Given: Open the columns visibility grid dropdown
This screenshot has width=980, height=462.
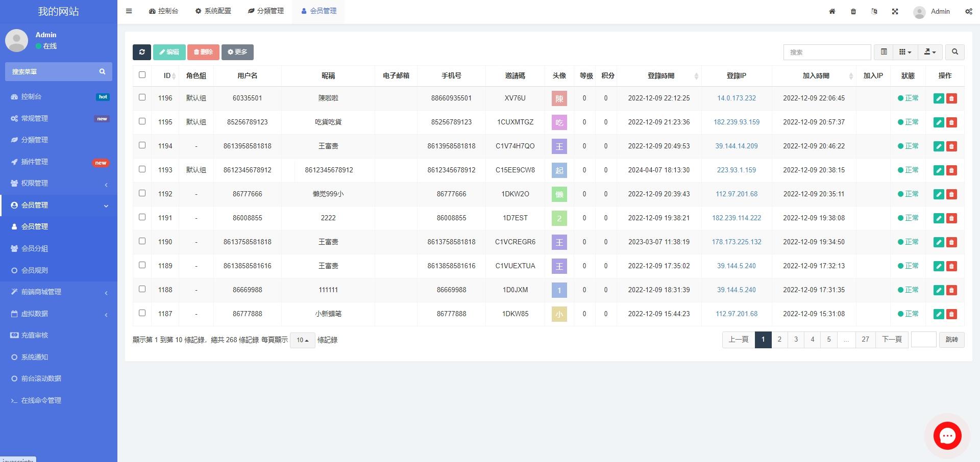Looking at the screenshot, I should pyautogui.click(x=905, y=52).
